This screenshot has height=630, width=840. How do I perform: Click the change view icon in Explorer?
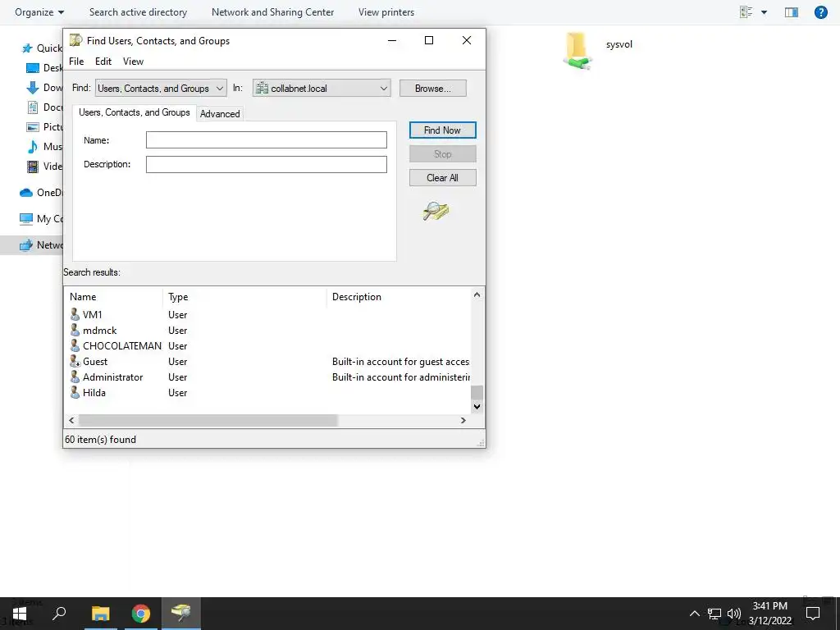(x=746, y=11)
